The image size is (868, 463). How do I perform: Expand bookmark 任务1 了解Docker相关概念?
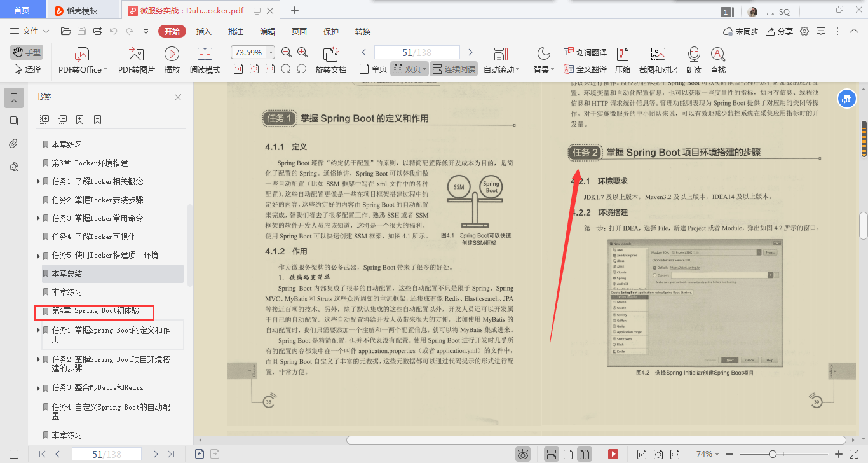tap(39, 182)
